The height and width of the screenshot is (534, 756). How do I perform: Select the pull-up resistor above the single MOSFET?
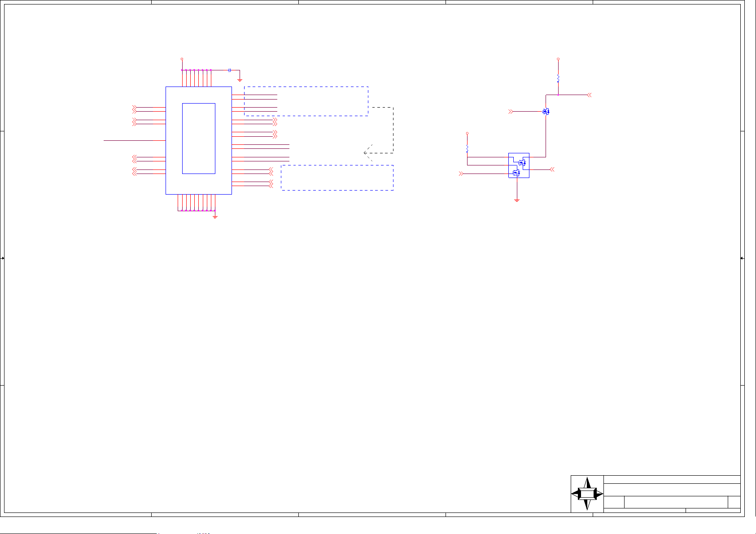[558, 78]
